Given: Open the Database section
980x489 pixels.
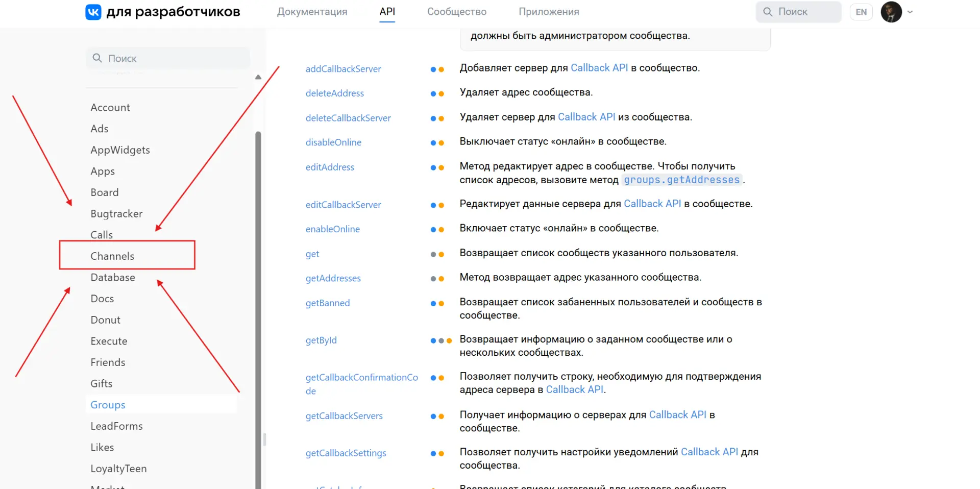Looking at the screenshot, I should (113, 278).
